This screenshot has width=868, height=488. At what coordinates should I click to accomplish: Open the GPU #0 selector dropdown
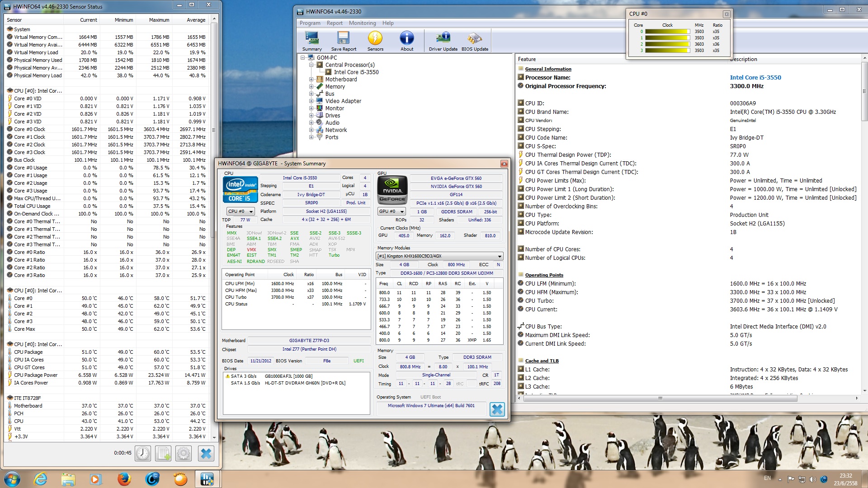[391, 211]
